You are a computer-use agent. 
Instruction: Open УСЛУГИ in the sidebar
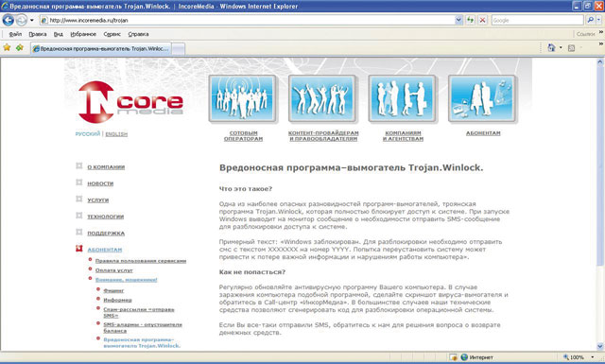click(x=98, y=200)
